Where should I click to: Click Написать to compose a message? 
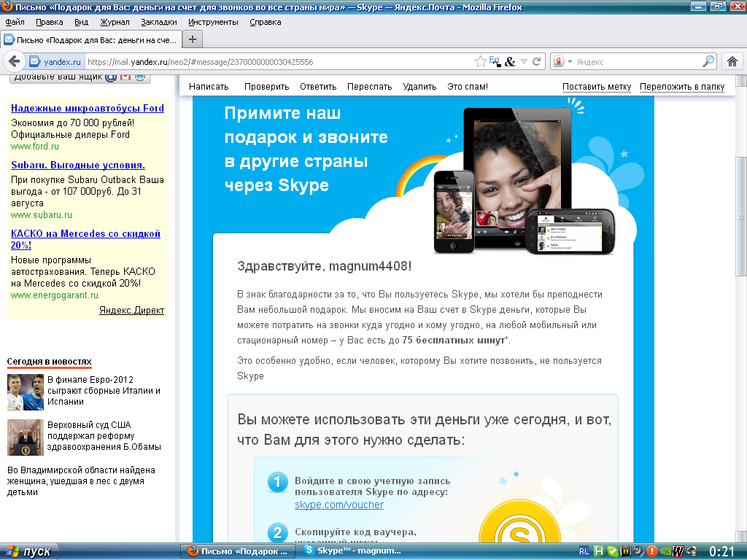209,87
